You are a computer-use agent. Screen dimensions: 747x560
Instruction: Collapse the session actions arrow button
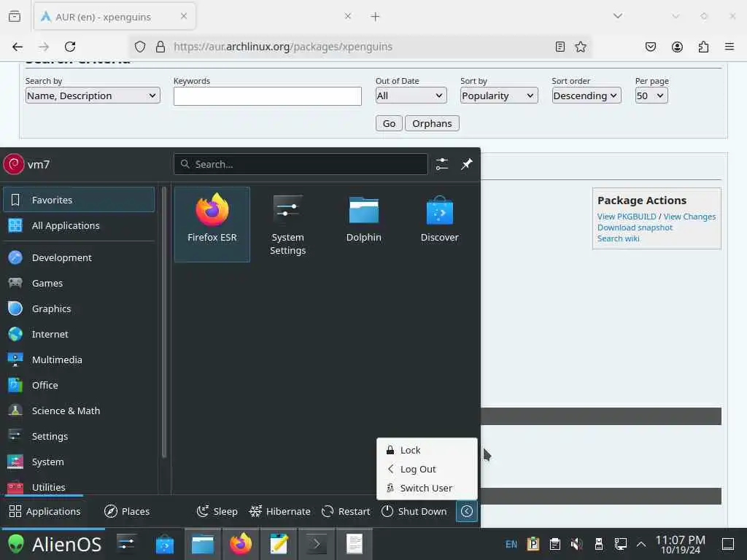point(467,511)
